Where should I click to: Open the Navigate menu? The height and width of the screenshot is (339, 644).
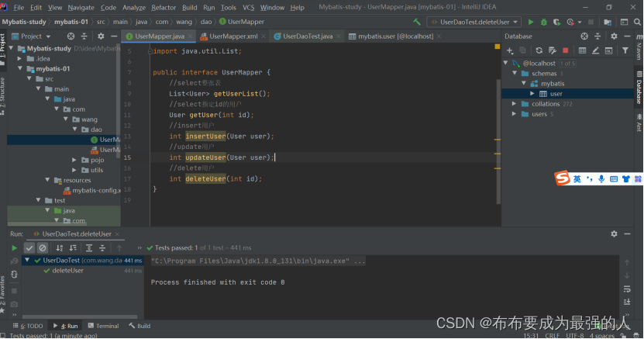point(81,8)
